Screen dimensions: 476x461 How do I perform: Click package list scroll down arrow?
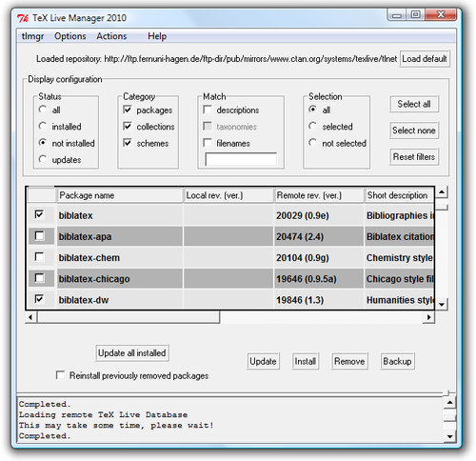point(442,304)
